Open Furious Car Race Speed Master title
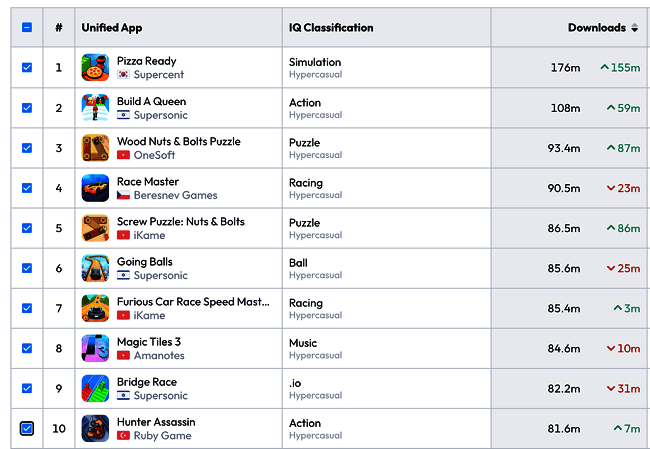This screenshot has height=449, width=650. click(193, 302)
